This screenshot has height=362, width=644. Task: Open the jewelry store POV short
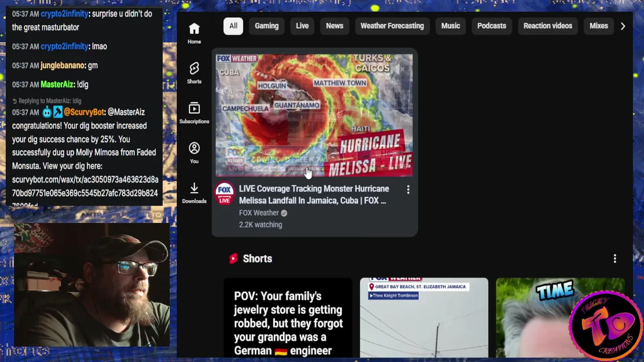coord(288,318)
